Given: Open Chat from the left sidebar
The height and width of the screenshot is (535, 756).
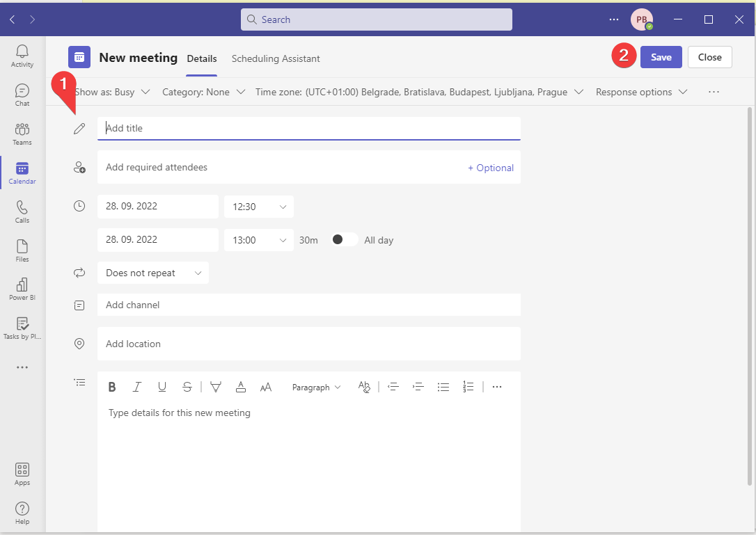Looking at the screenshot, I should click(x=22, y=95).
